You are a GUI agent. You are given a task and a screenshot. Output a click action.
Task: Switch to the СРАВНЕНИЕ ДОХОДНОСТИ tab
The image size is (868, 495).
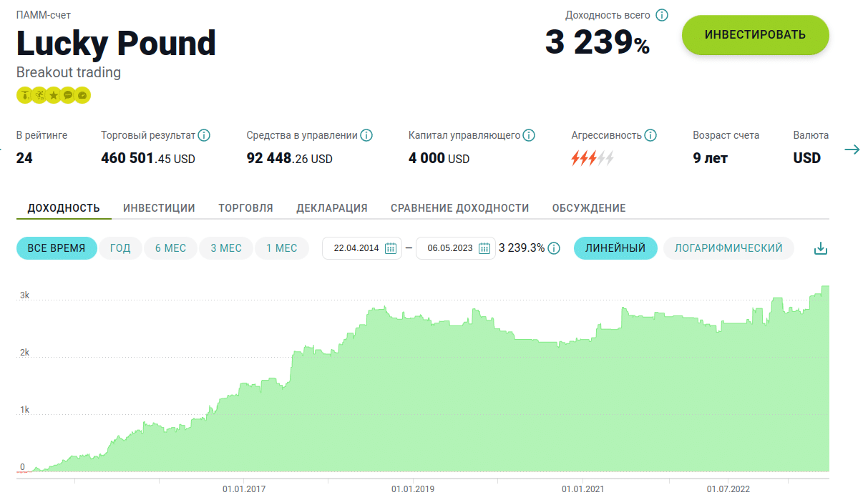pos(459,208)
